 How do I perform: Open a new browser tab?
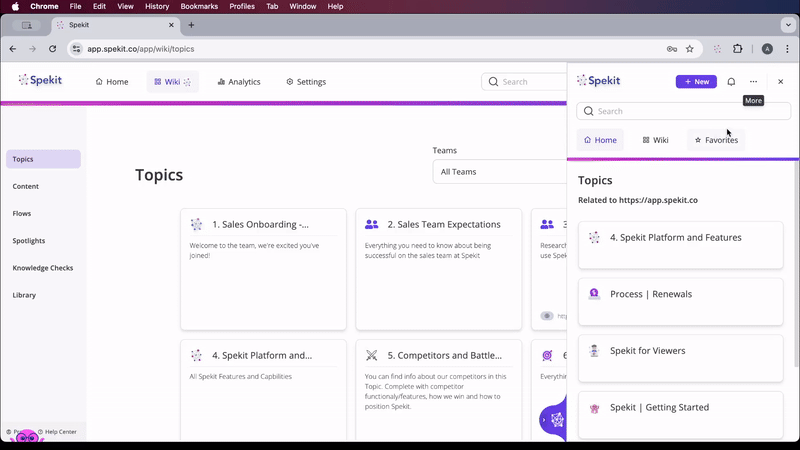[x=191, y=25]
